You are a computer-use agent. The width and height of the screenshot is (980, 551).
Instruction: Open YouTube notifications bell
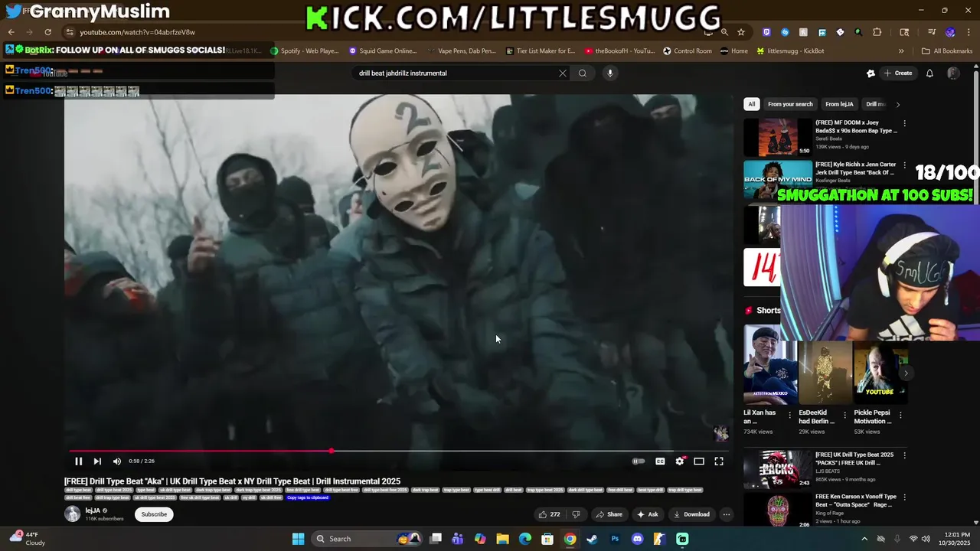pos(929,73)
